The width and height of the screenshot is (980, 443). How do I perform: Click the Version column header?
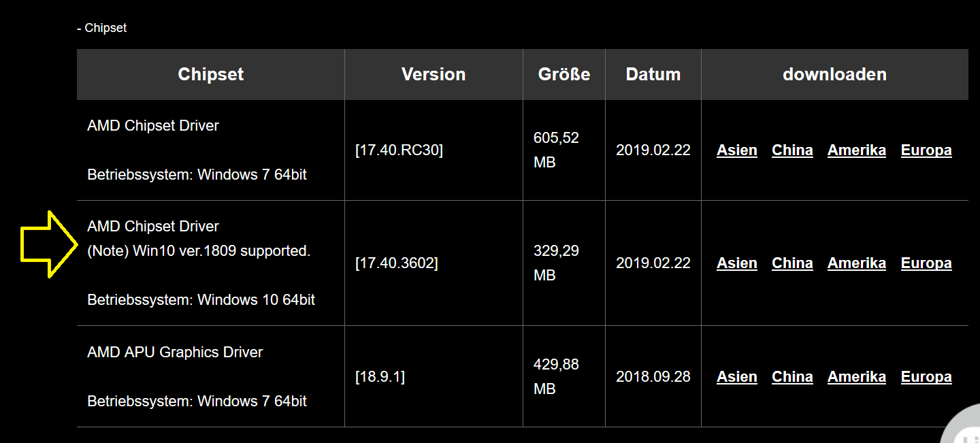tap(434, 74)
